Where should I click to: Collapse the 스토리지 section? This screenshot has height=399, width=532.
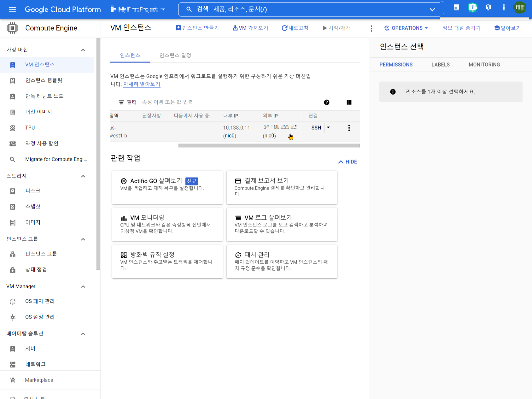coord(83,176)
